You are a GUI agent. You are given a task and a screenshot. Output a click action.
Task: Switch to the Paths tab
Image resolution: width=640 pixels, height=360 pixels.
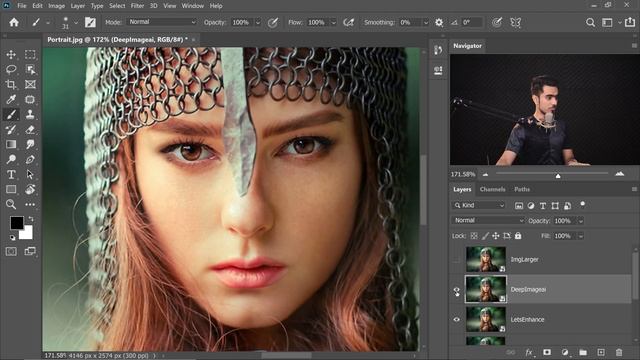(x=522, y=189)
